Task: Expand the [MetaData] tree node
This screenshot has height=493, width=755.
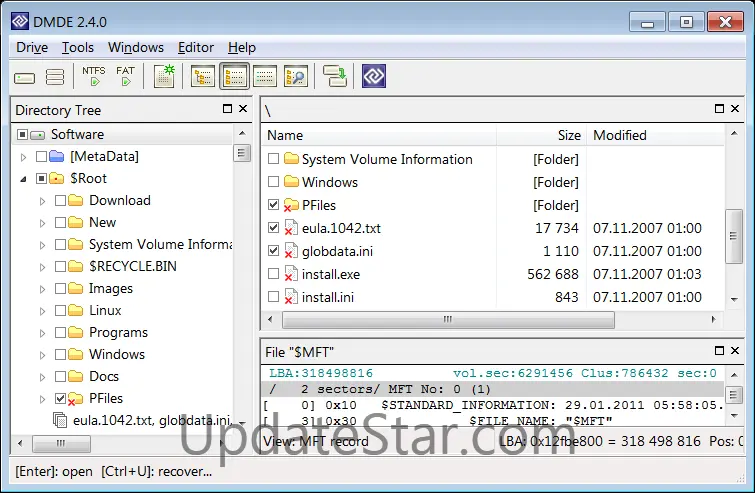Action: pos(23,157)
